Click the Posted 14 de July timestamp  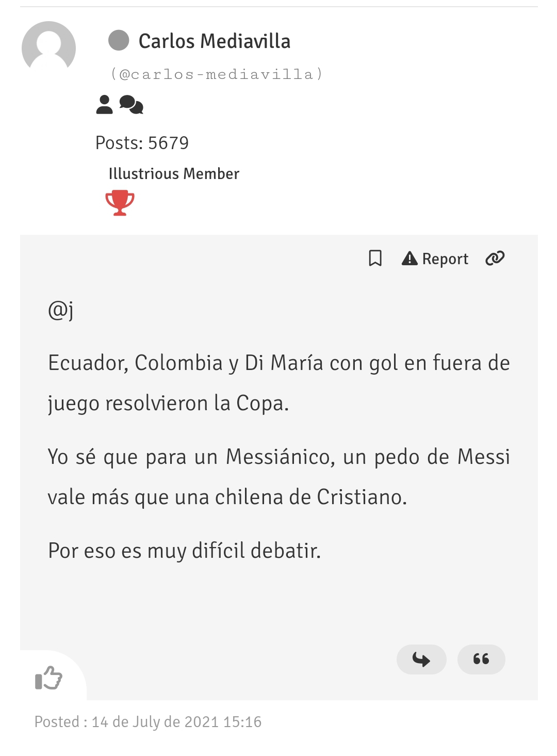148,721
